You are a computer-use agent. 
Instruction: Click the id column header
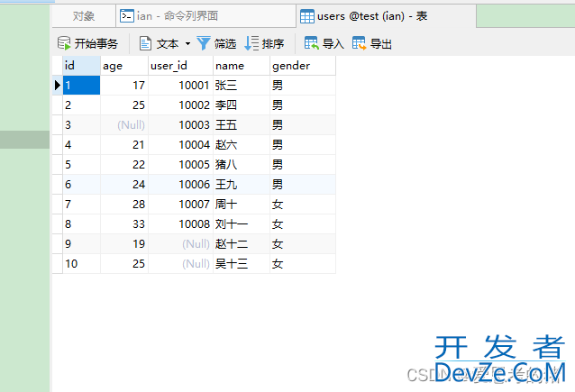tap(76, 66)
